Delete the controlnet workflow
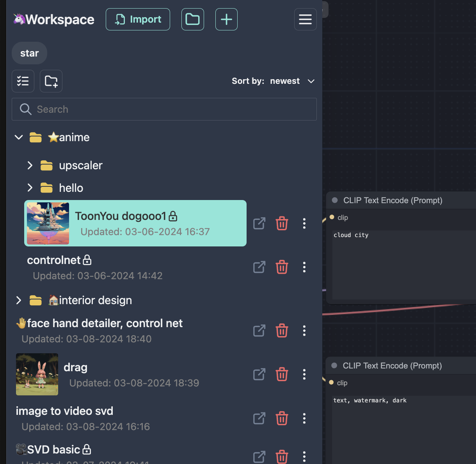 [x=282, y=267]
